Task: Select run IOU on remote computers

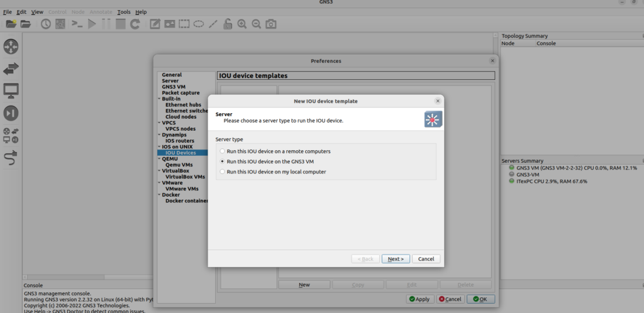Action: point(221,151)
